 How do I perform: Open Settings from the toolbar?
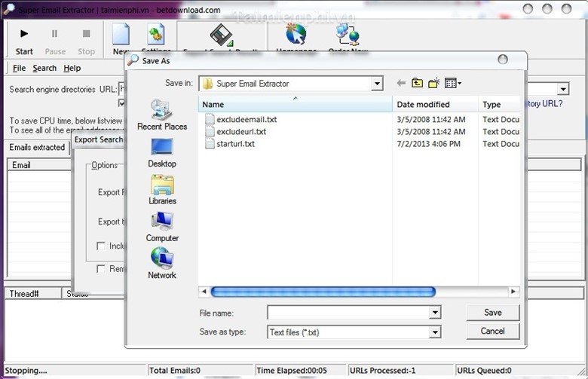(x=155, y=37)
